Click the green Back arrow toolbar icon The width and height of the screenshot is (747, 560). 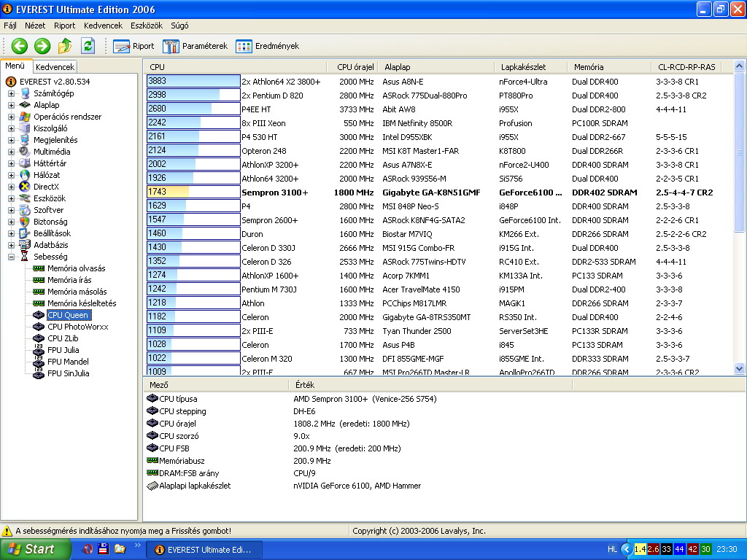click(x=20, y=46)
